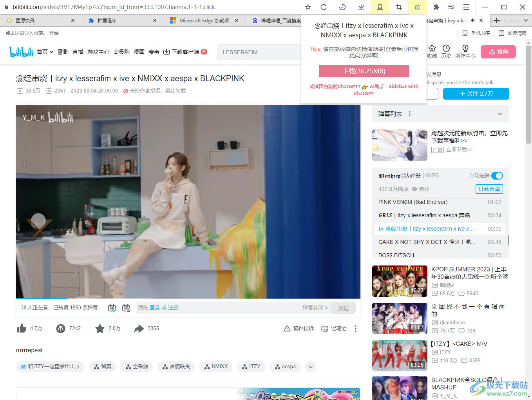Open the 直播 nav item
Image resolution: width=532 pixels, height=400 pixels.
[x=78, y=52]
